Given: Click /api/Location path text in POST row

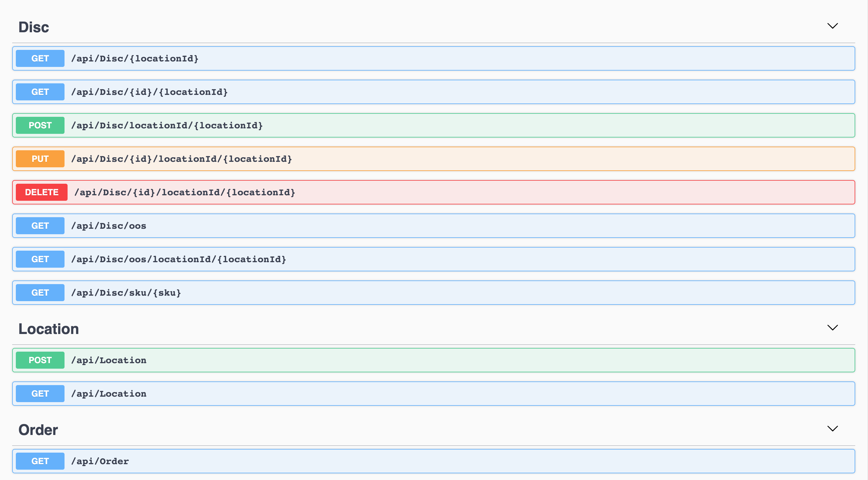Looking at the screenshot, I should [x=108, y=360].
